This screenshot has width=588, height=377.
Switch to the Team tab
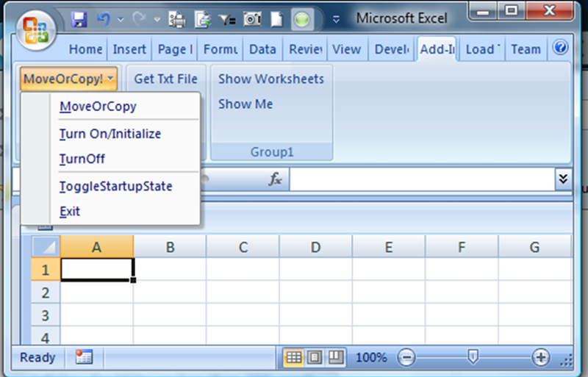point(526,49)
